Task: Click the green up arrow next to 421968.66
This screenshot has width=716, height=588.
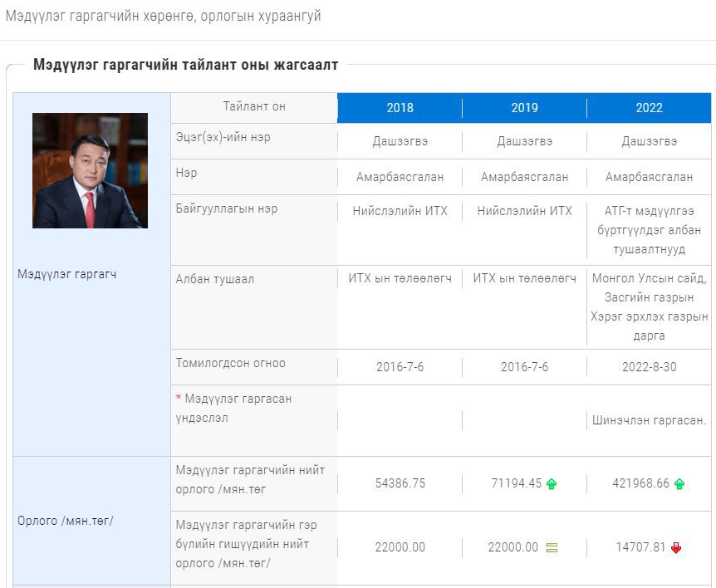Action: tap(679, 484)
